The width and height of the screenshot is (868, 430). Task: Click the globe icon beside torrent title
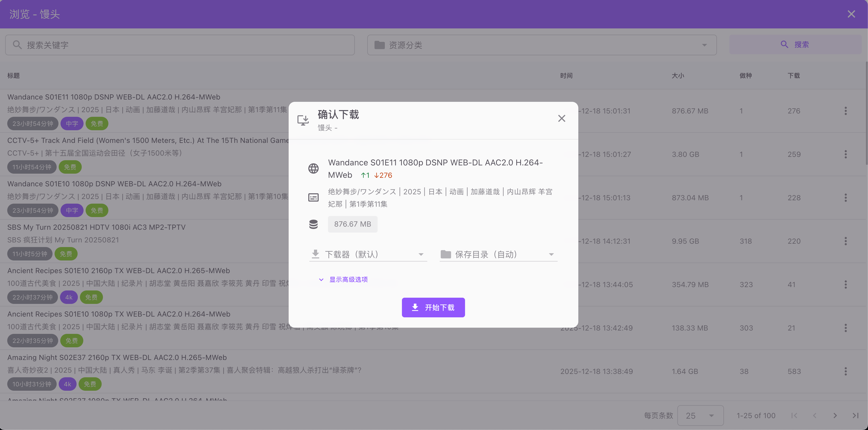tap(313, 168)
